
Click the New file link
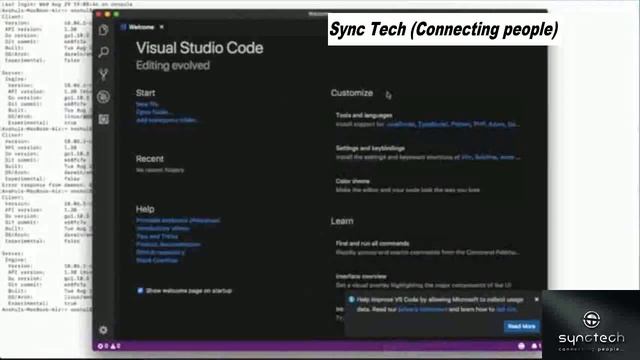(x=147, y=104)
